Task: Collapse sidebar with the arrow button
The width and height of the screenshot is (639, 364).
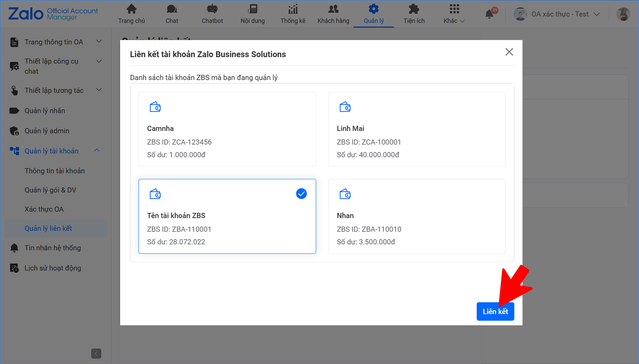Action: pyautogui.click(x=96, y=353)
